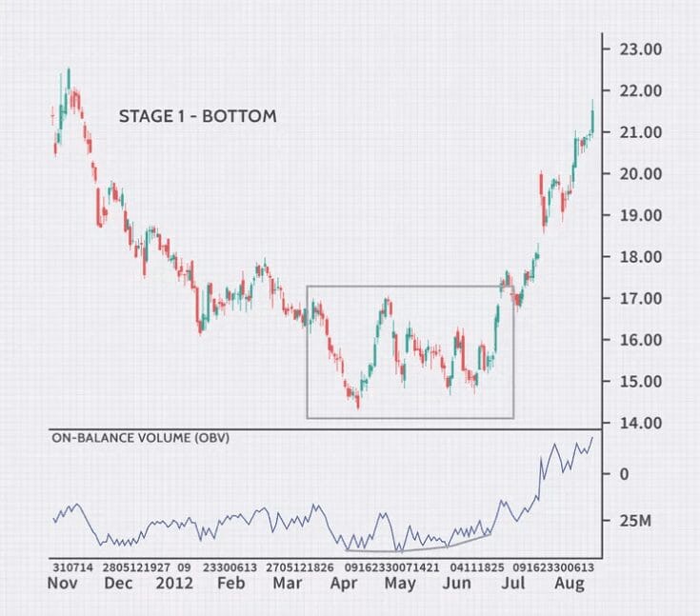700x616 pixels.
Task: Click the 'ON-BALANCE VOLUME (OBV)' label
Action: click(x=141, y=438)
